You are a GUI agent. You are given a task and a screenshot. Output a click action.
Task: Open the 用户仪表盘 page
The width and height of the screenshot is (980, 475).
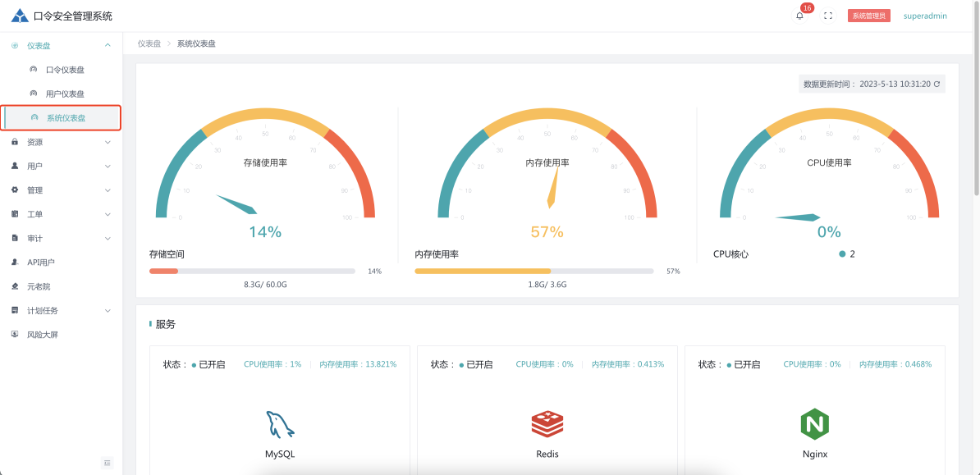click(x=65, y=94)
